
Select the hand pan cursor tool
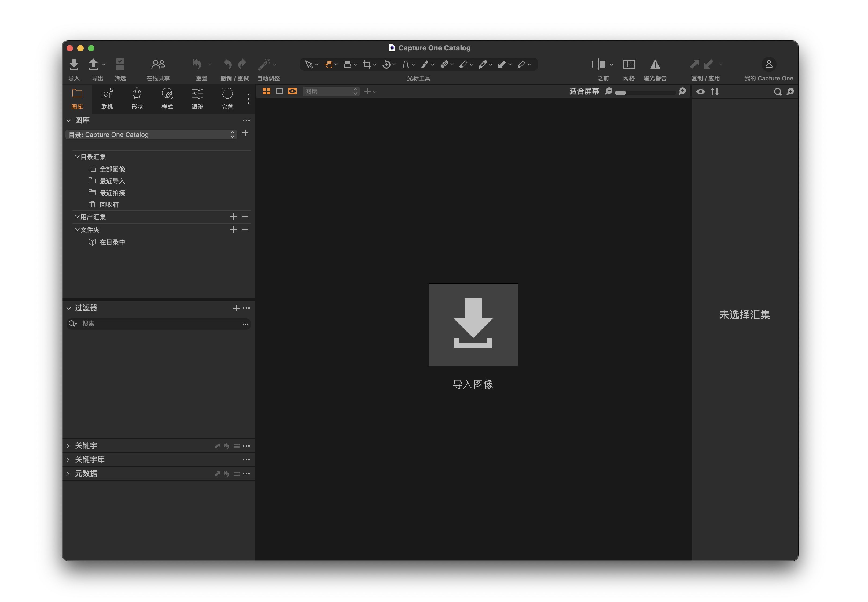coord(328,65)
